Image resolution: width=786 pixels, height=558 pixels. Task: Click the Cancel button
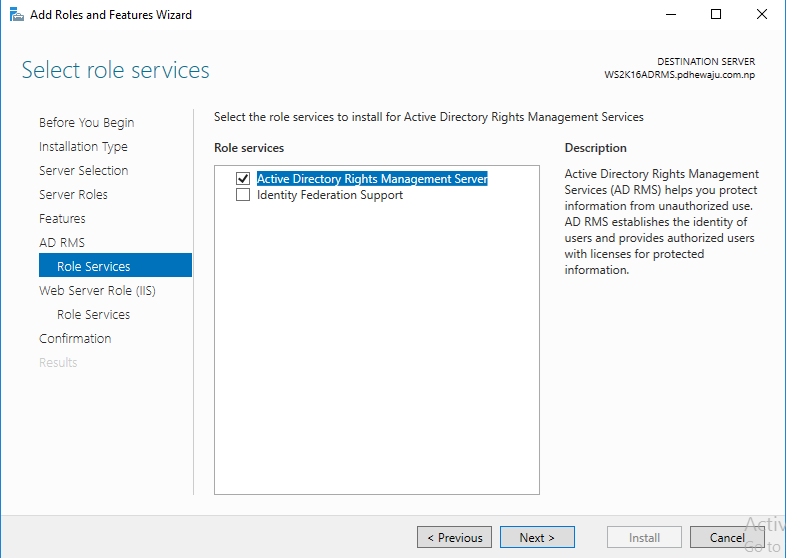(727, 537)
